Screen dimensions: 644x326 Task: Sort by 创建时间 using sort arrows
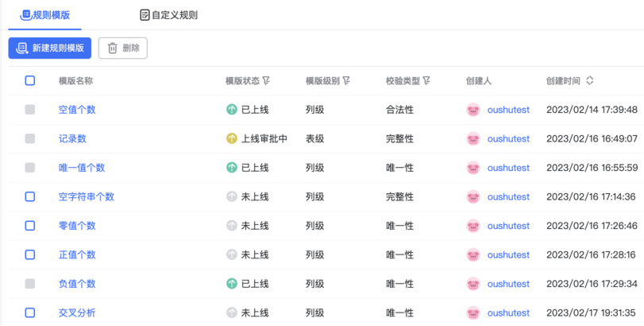coord(589,80)
